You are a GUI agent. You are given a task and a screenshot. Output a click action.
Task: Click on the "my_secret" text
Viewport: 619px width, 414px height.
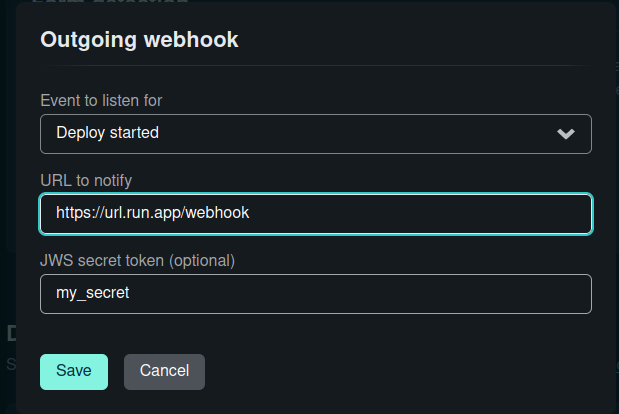(93, 293)
